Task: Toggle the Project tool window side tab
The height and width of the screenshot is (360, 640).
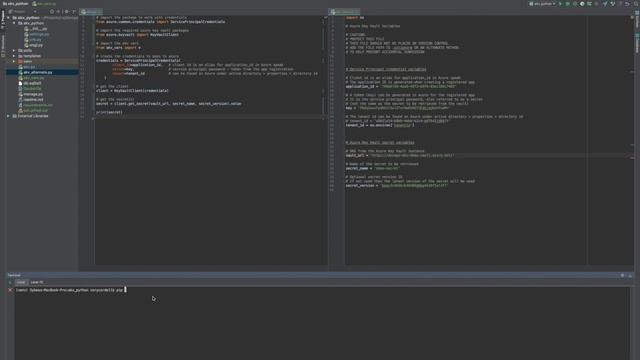Action: click(x=2, y=19)
